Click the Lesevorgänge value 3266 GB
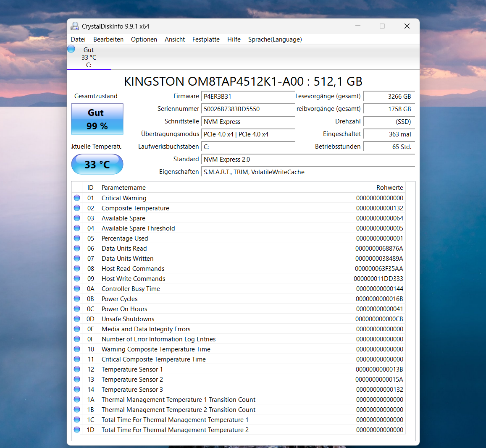Screen dimensions: 486x448 pos(389,96)
